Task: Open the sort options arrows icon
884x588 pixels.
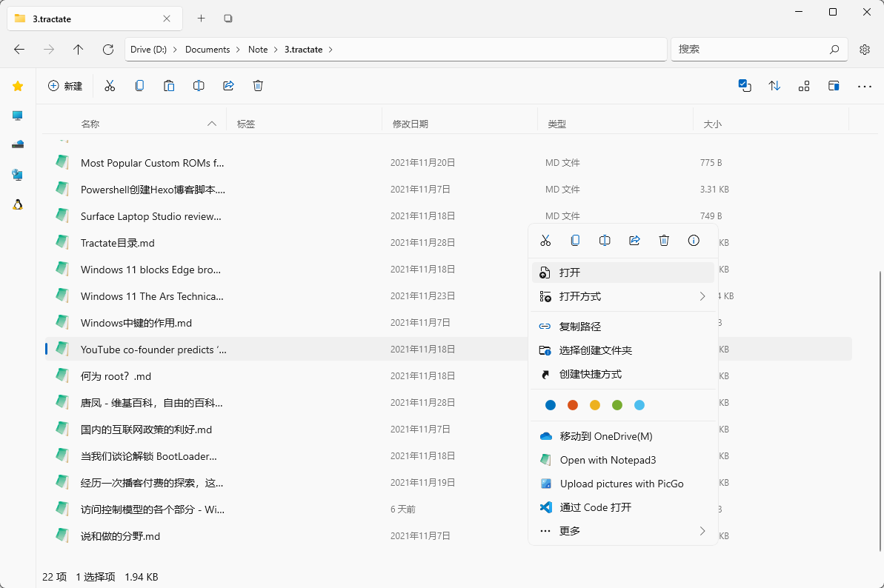Action: point(774,86)
